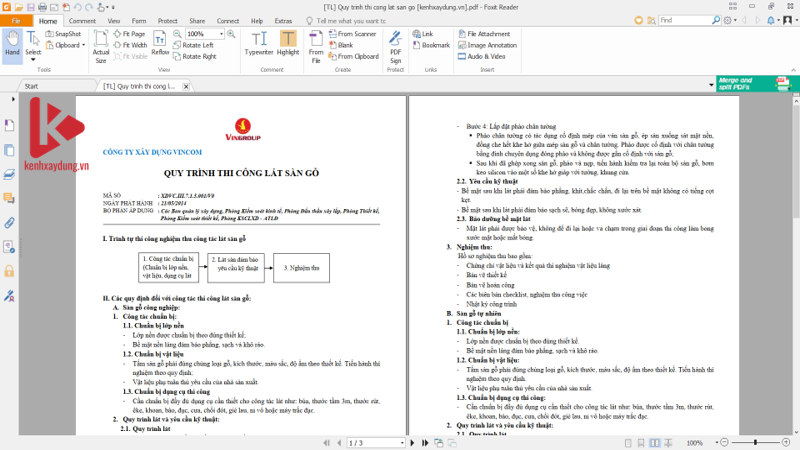Click Rotate Left button
This screenshot has height=450, width=800.
tap(194, 45)
